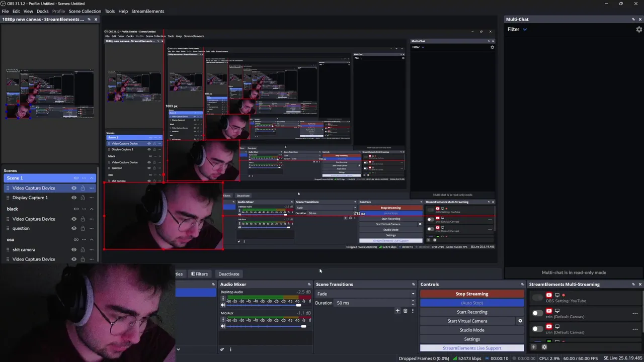
Task: Open options for first crin stream
Action: [x=635, y=313]
